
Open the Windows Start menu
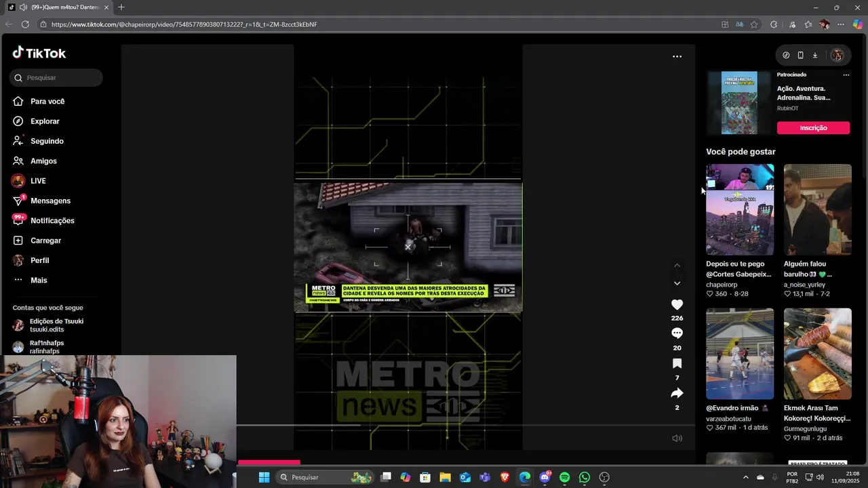(264, 477)
